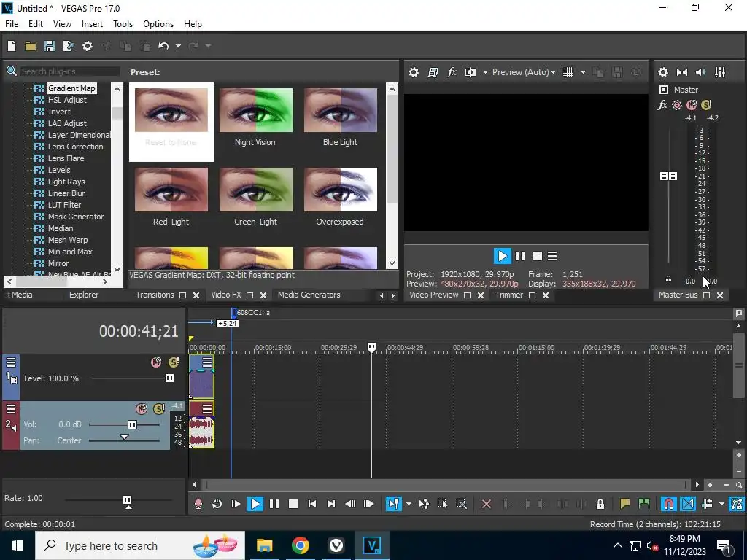Image resolution: width=747 pixels, height=560 pixels.
Task: Click Play button in timeline transport
Action: [x=255, y=504]
